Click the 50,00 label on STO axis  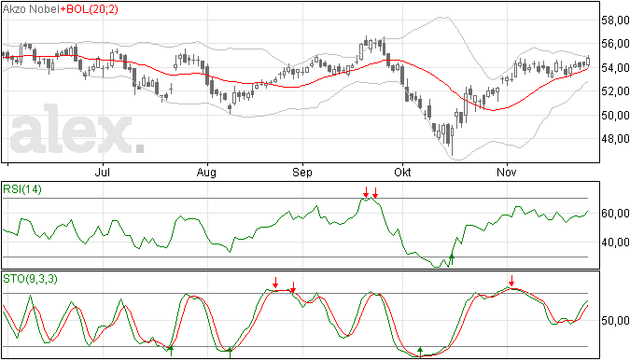coord(616,320)
